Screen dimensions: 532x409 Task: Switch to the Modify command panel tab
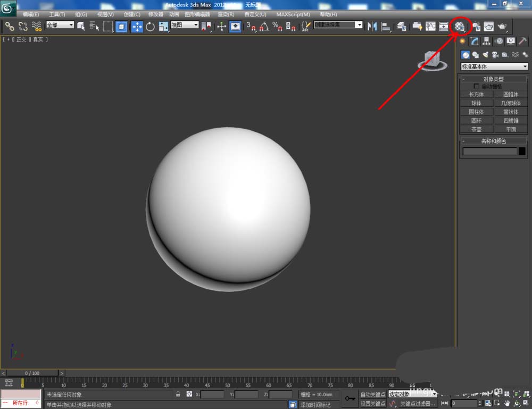474,41
